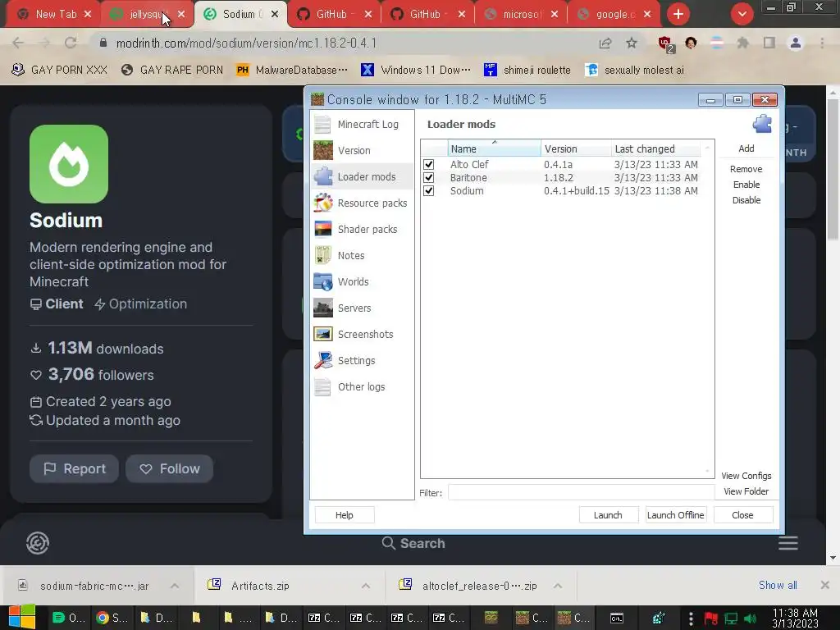Click the Sodium green flame logo

tap(69, 164)
